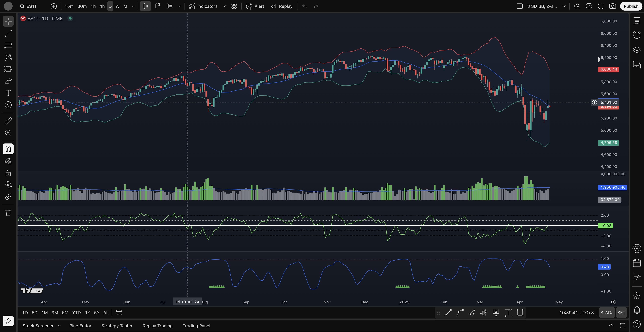Open the emoji icons tool
This screenshot has width=644, height=332.
(8, 105)
